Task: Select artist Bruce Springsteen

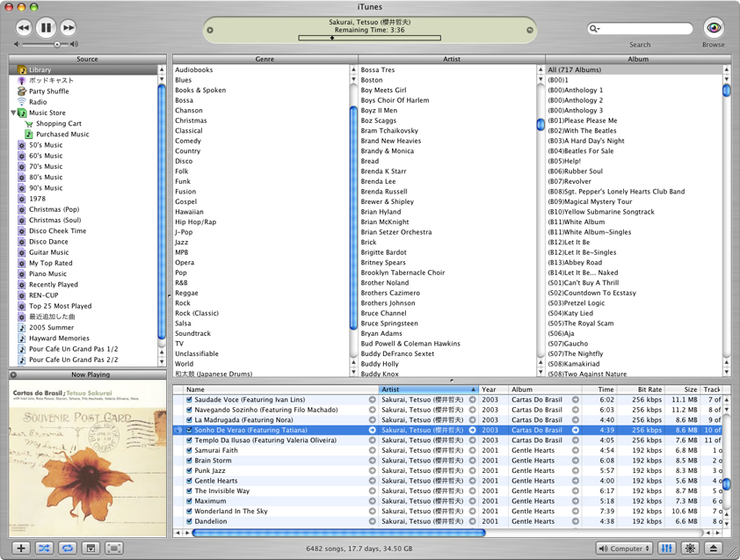Action: (x=447, y=324)
